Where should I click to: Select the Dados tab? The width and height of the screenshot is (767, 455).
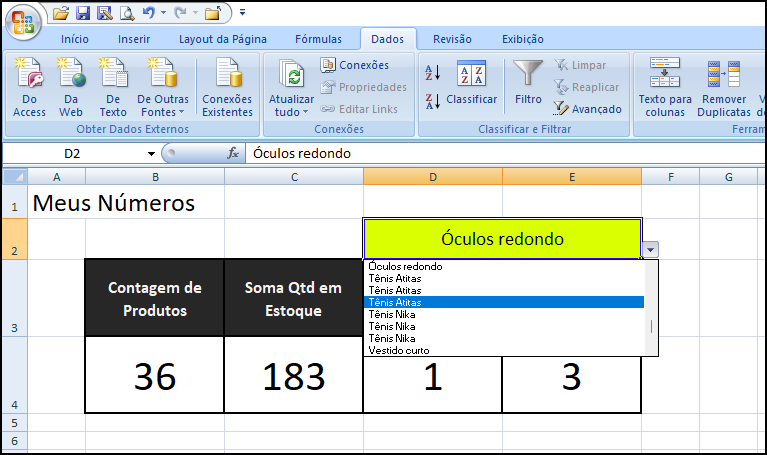(387, 39)
